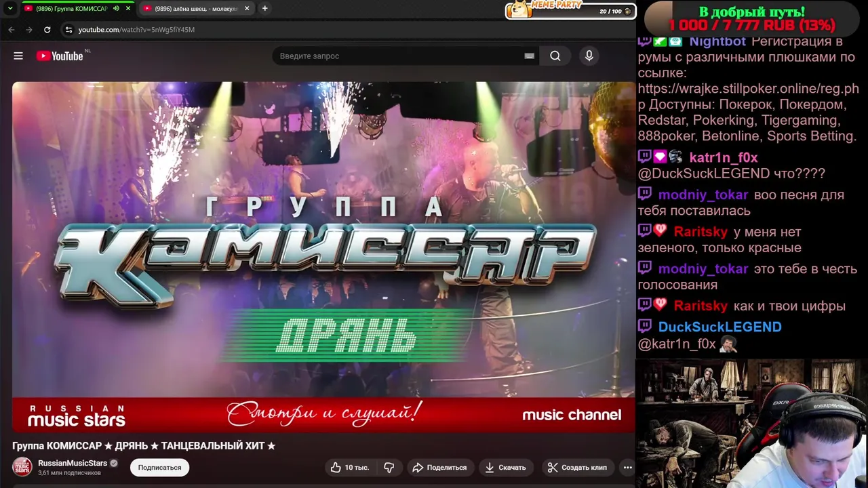
Task: Click the chat badge beside DuckSuckLEGEND
Action: pyautogui.click(x=644, y=327)
